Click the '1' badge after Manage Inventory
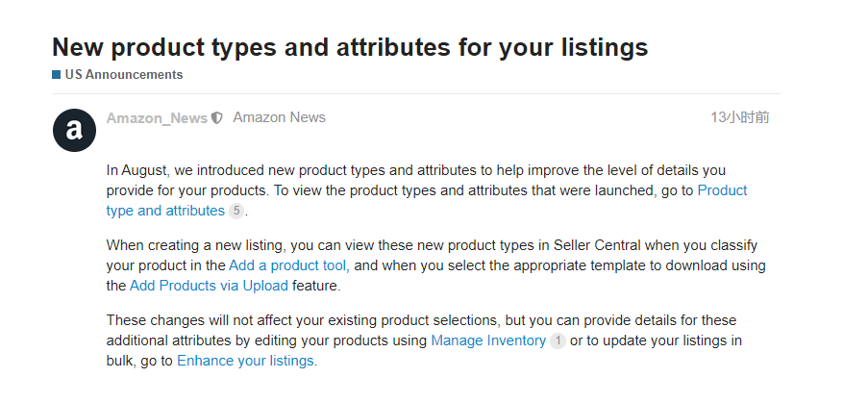The image size is (868, 403). tap(558, 340)
